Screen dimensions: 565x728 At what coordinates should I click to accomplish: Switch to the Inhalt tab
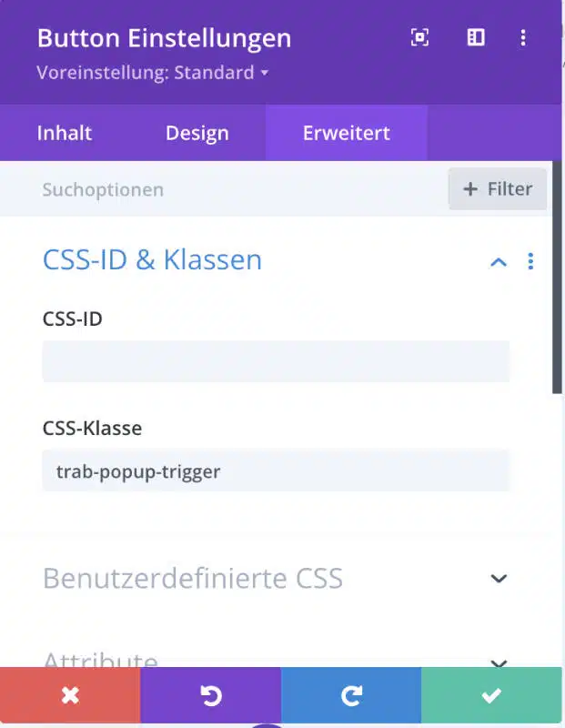tap(65, 133)
